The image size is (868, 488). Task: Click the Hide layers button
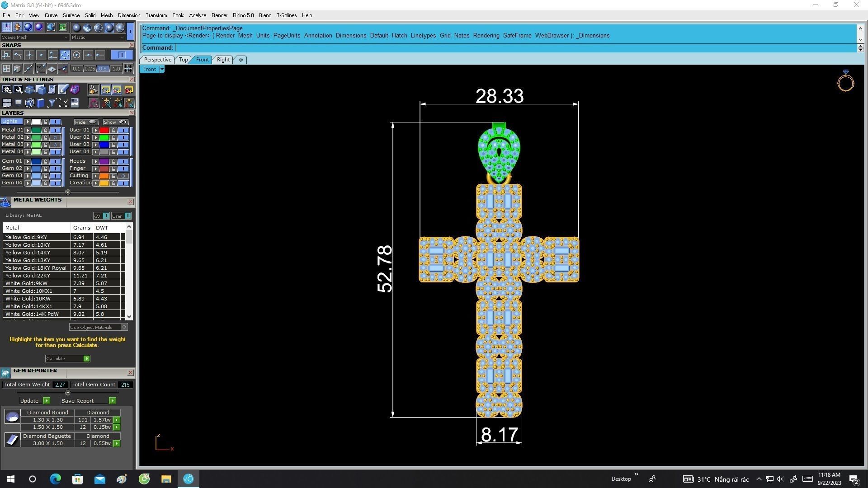click(x=86, y=122)
